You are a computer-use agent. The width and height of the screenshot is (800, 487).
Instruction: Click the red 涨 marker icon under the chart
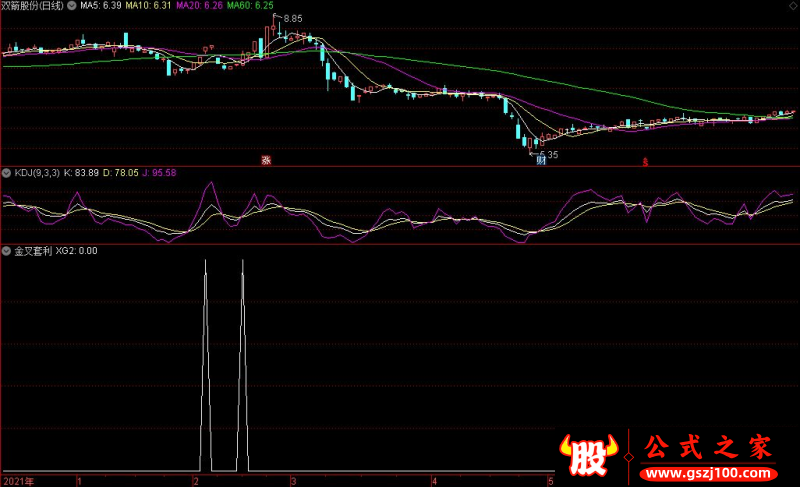(x=266, y=160)
